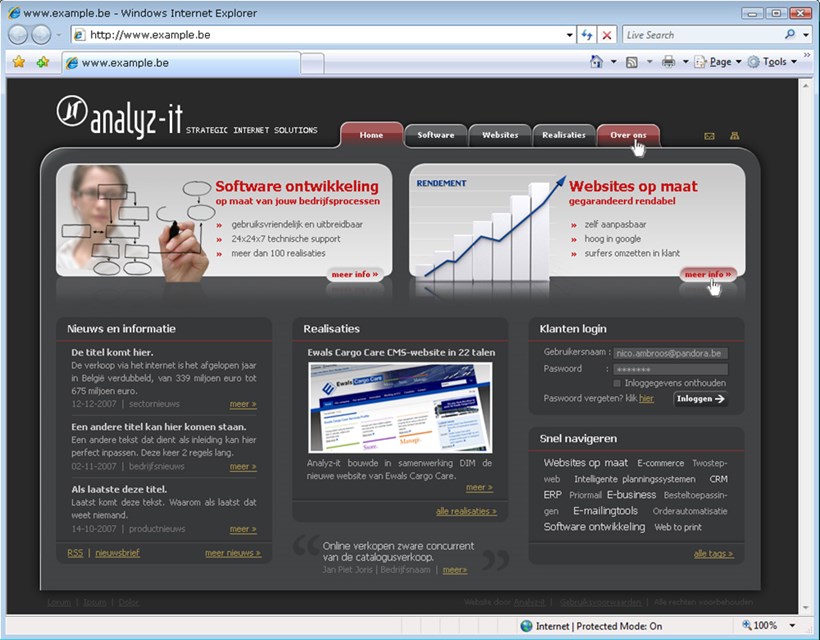Image resolution: width=820 pixels, height=640 pixels.
Task: Click the Gebruikersnaam input field
Action: coord(670,353)
